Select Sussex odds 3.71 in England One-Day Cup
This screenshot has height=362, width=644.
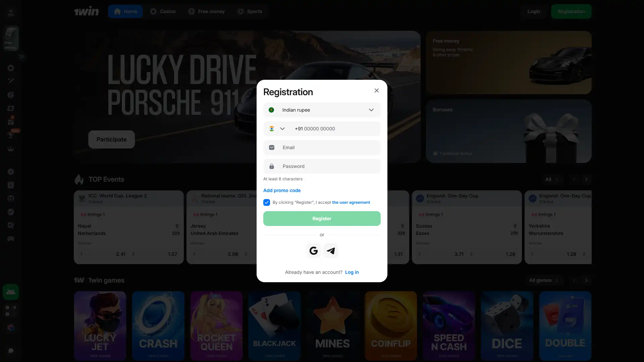pos(441,254)
